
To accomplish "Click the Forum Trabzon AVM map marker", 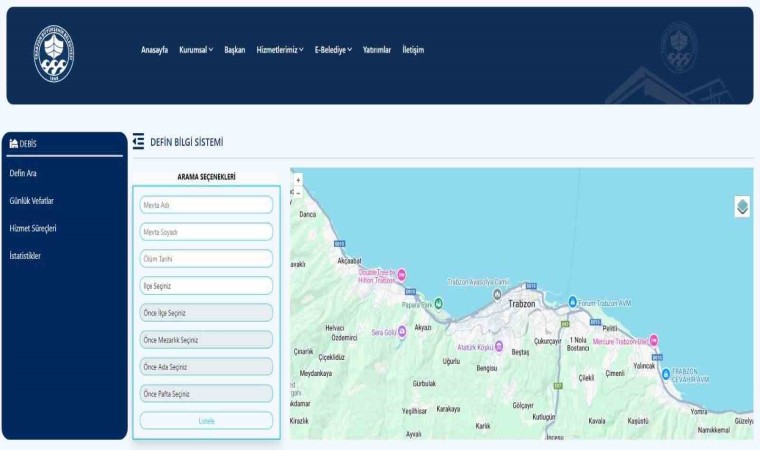I will [573, 302].
